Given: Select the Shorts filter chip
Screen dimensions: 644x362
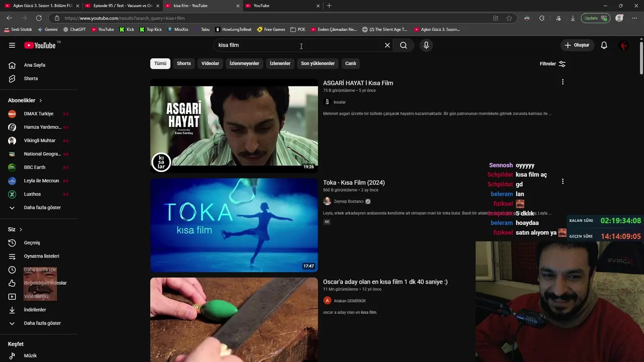Looking at the screenshot, I should click(x=184, y=63).
